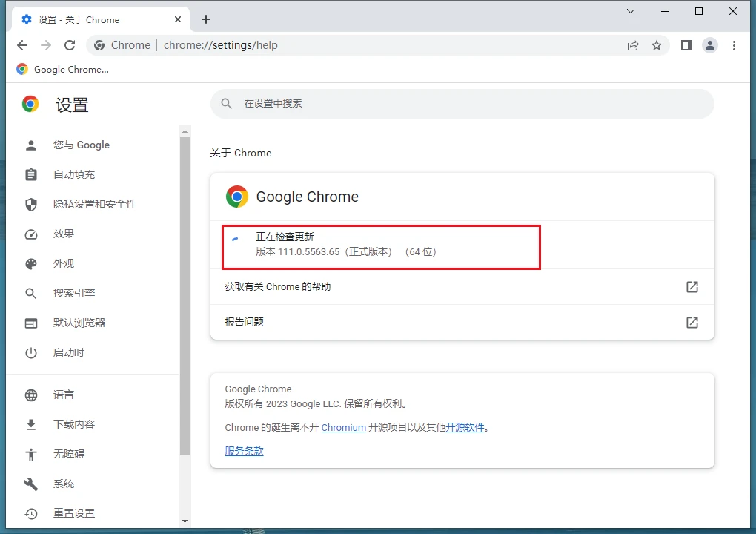756x534 pixels.
Task: Click the globe icon beside 语言
Action: coord(31,395)
